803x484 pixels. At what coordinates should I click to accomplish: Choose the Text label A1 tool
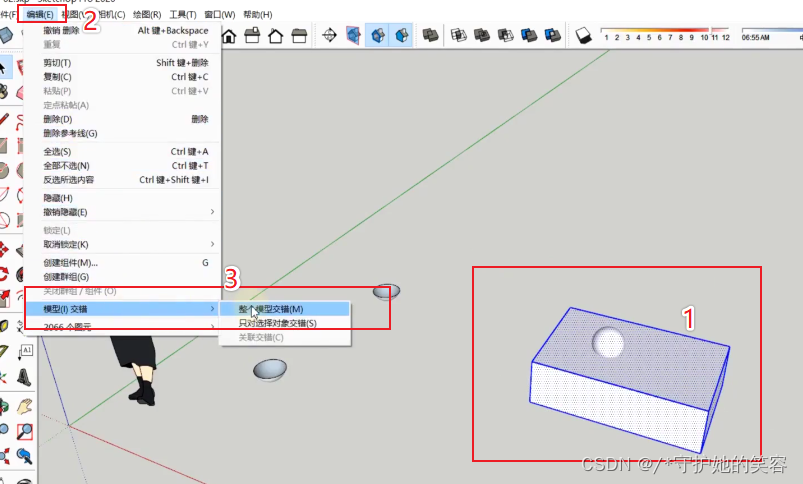[x=26, y=351]
